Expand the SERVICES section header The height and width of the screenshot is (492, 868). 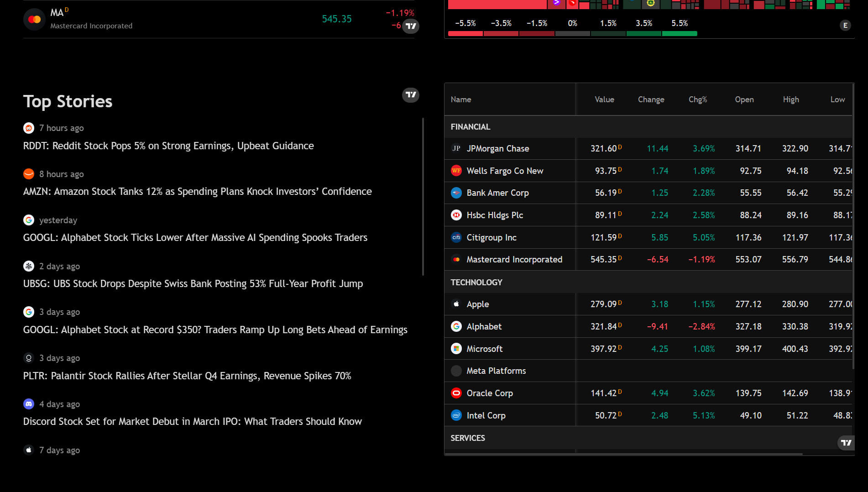coord(468,438)
